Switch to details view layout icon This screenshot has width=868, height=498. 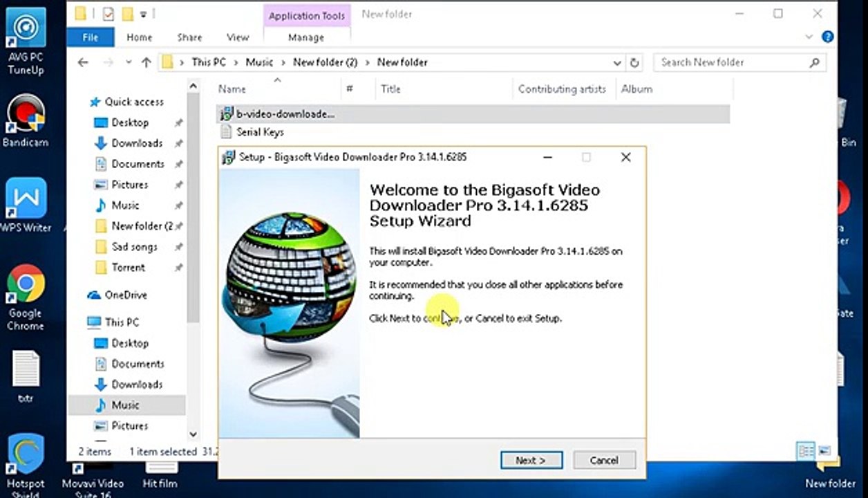click(806, 451)
